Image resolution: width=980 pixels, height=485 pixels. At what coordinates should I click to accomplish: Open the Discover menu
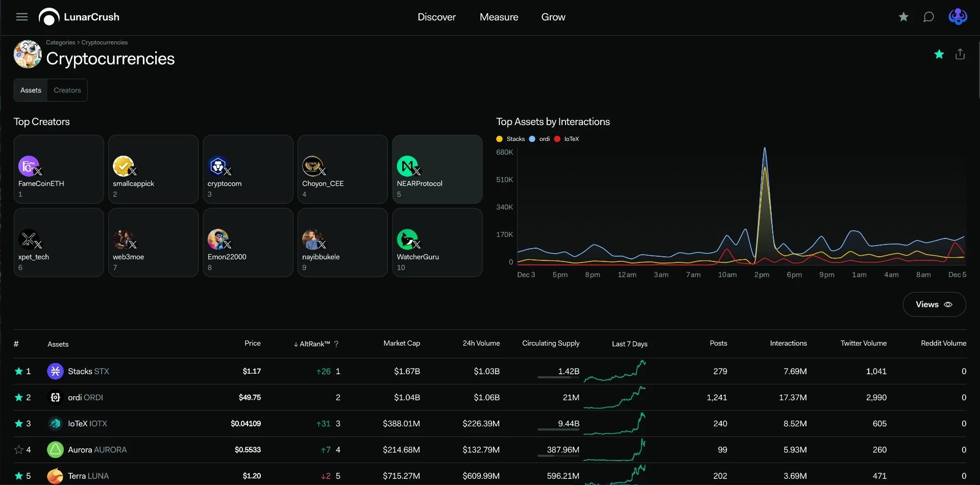tap(436, 17)
